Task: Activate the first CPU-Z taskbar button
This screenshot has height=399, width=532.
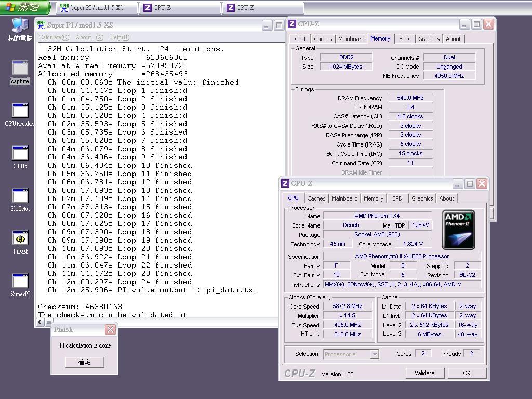Action: tap(180, 8)
